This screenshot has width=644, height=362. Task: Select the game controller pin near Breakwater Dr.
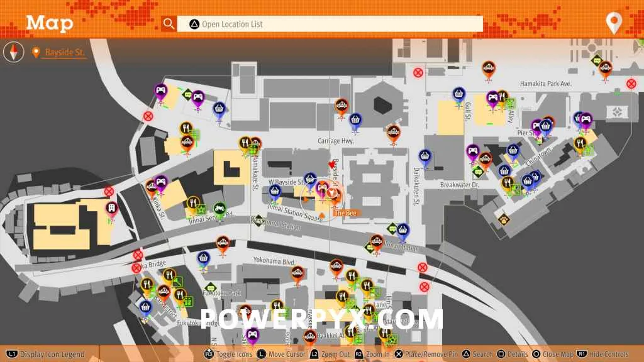(472, 151)
